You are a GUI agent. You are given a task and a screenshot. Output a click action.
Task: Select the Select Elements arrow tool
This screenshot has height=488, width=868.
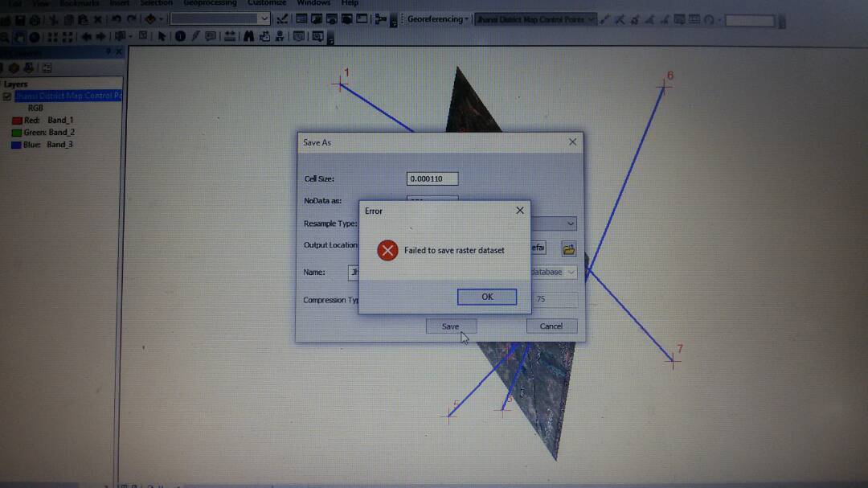(x=163, y=35)
